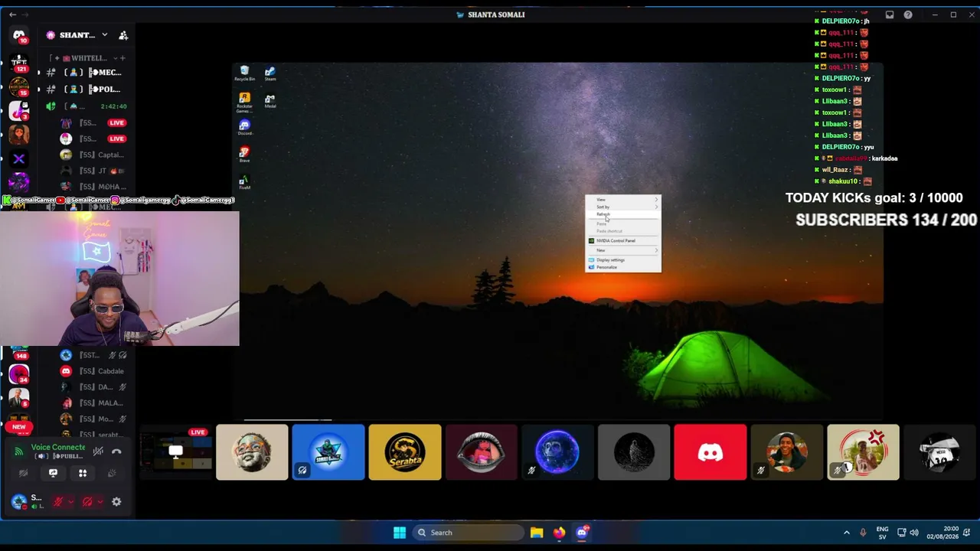Open Discord direct messages home icon
The width and height of the screenshot is (980, 551).
pos(19,35)
